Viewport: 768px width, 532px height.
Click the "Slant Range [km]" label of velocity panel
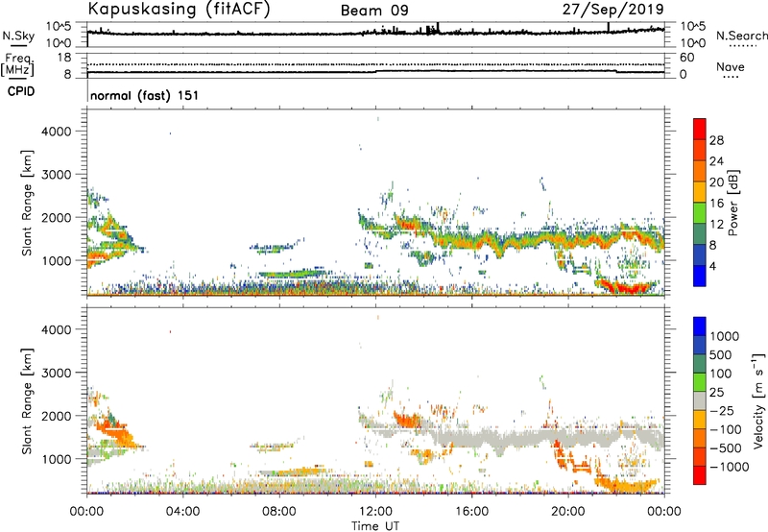point(27,401)
